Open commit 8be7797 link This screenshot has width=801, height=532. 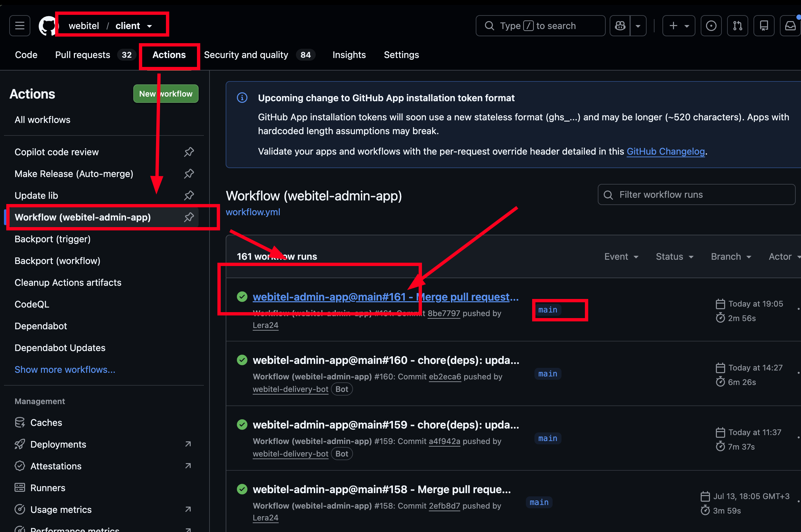443,313
